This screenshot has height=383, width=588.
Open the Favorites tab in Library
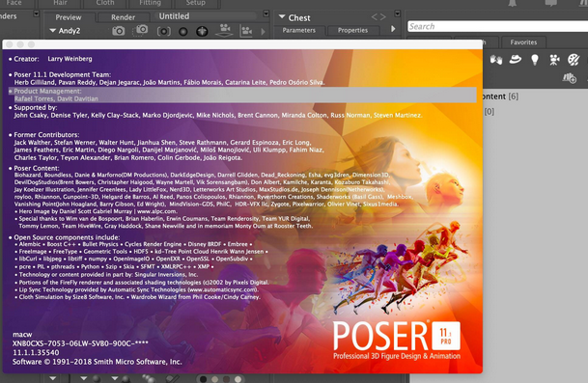(523, 42)
